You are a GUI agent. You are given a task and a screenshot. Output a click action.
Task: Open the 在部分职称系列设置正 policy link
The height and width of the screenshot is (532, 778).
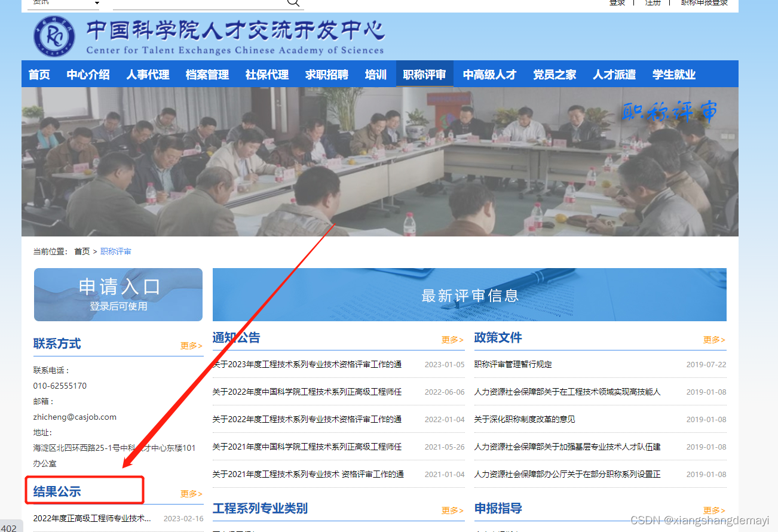click(568, 474)
